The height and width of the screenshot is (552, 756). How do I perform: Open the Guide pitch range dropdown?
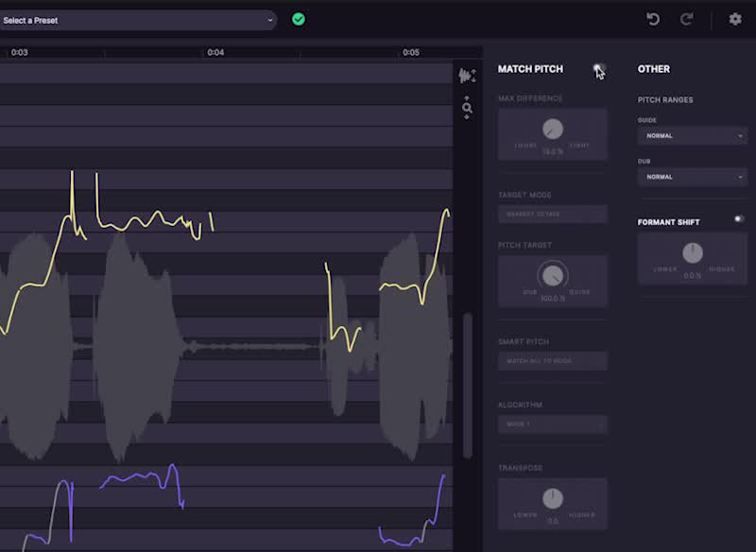pos(693,136)
